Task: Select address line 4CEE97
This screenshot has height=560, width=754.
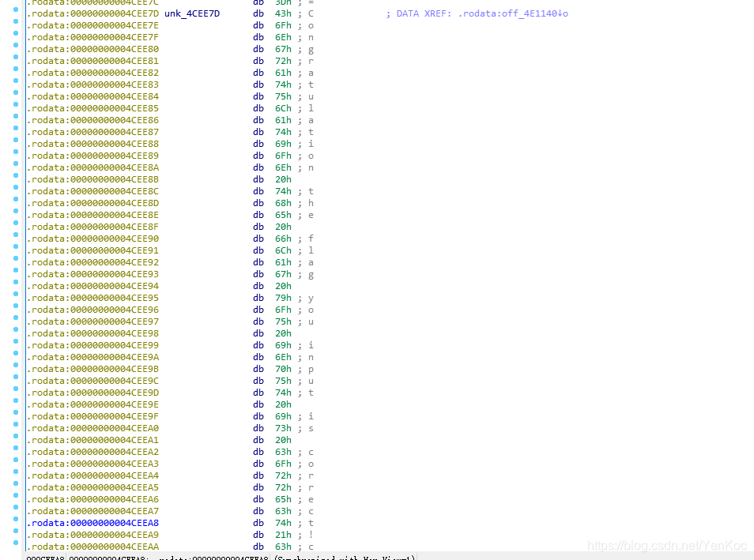Action: [92, 321]
